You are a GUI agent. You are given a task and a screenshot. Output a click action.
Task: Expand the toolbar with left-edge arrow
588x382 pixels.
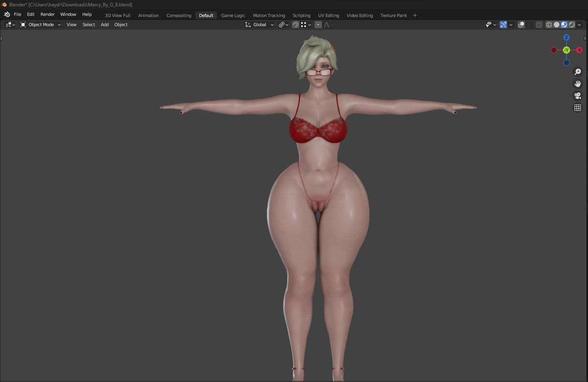tap(1, 38)
